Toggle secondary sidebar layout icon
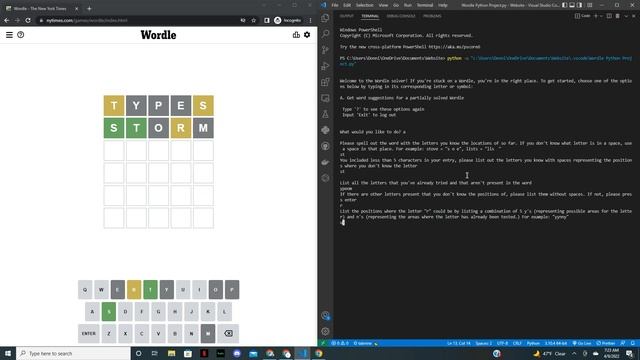The height and width of the screenshot is (360, 640). click(x=580, y=5)
